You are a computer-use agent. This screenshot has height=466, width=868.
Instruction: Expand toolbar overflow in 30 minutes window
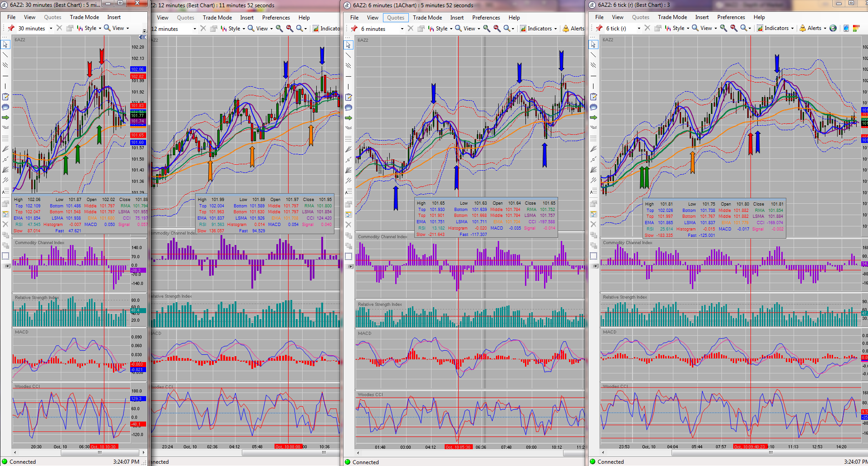point(144,31)
